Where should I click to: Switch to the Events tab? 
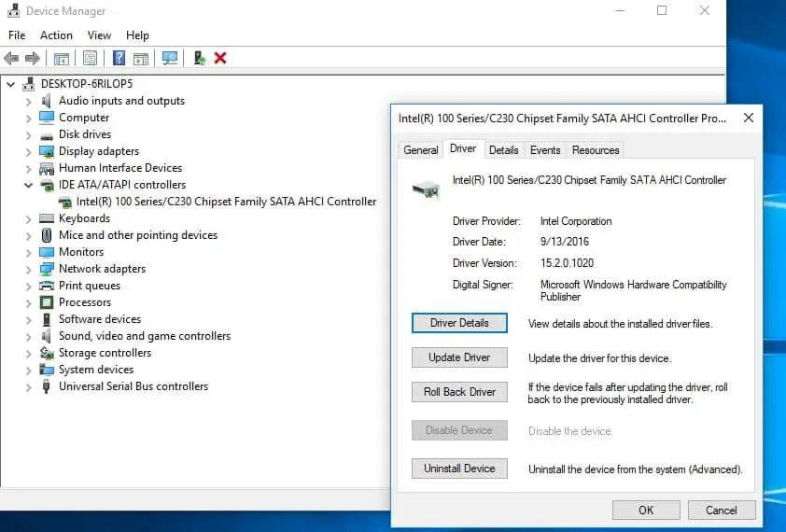(x=545, y=150)
